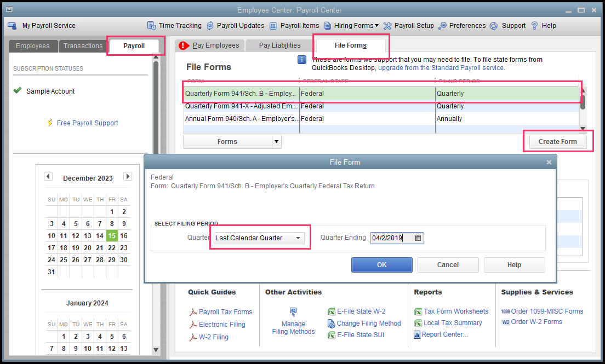The width and height of the screenshot is (605, 364).
Task: Open the Free Payroll Support link
Action: pos(88,123)
